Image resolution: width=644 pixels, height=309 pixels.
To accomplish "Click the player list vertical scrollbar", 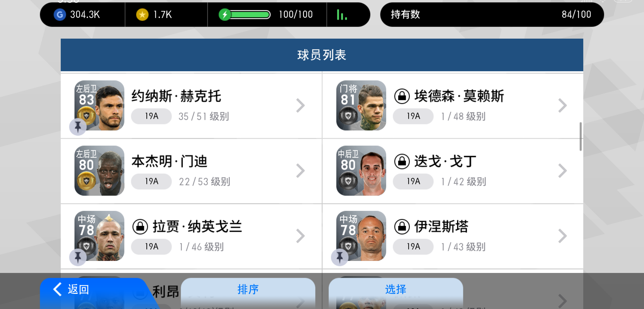I will [580, 136].
